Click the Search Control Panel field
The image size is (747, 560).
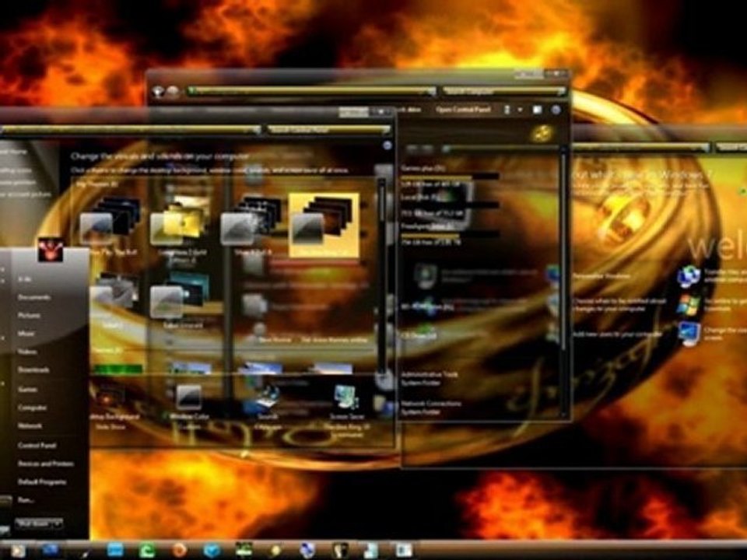click(328, 130)
